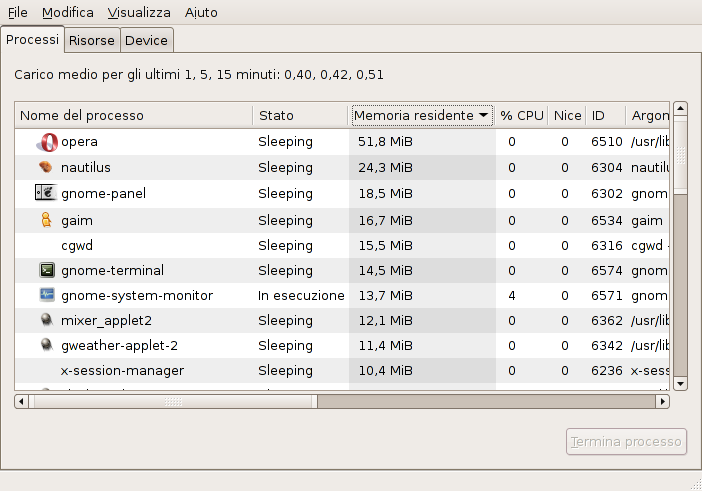Screen dimensions: 702x491
Task: Select the gaim process name
Action: (x=77, y=220)
